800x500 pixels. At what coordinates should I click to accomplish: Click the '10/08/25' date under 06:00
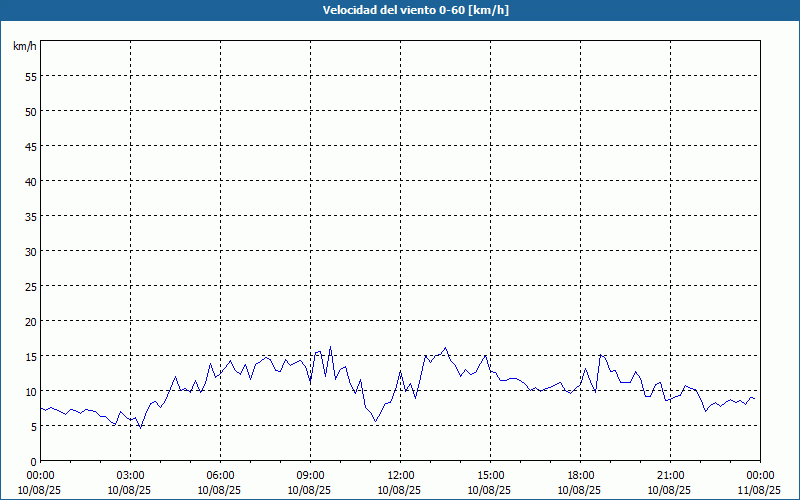pyautogui.click(x=219, y=490)
